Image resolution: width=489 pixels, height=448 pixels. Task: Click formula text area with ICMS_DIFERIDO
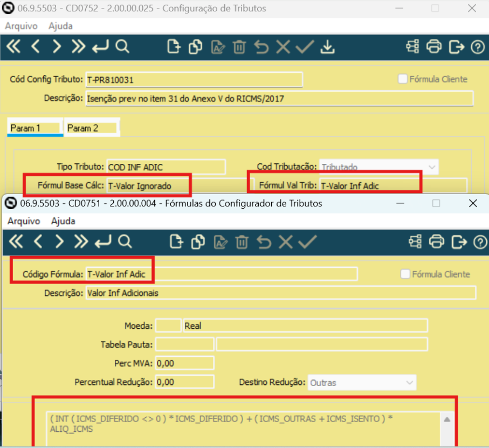243,430
